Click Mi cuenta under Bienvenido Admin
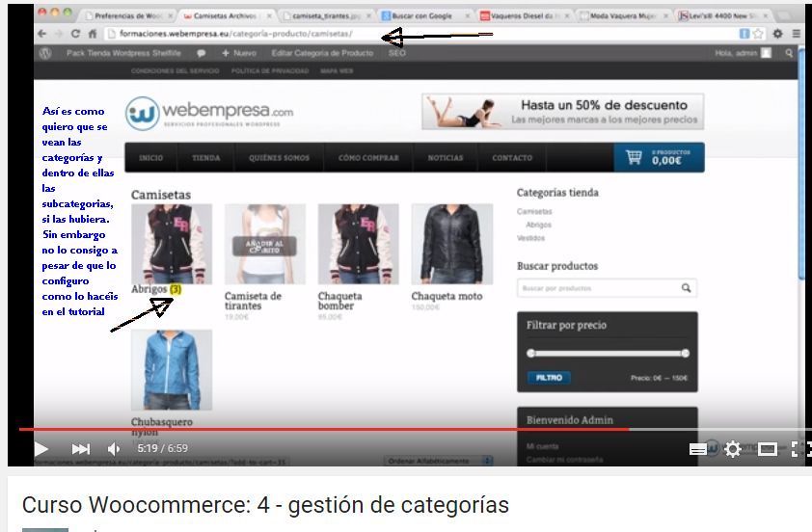 tap(542, 446)
